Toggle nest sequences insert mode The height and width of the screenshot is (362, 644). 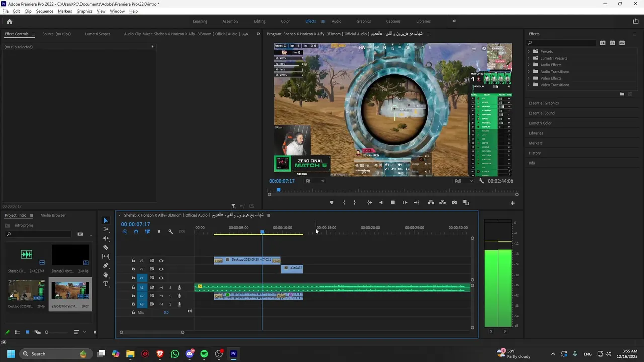tap(124, 232)
